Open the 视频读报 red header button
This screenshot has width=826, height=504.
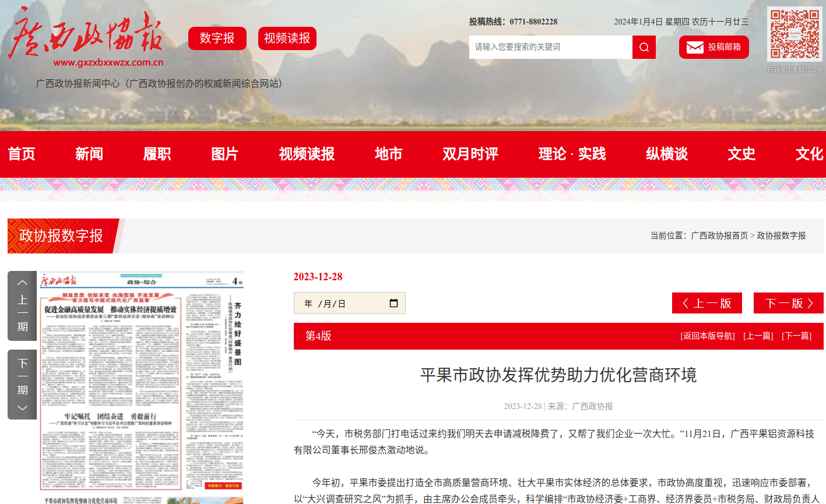[x=287, y=38]
